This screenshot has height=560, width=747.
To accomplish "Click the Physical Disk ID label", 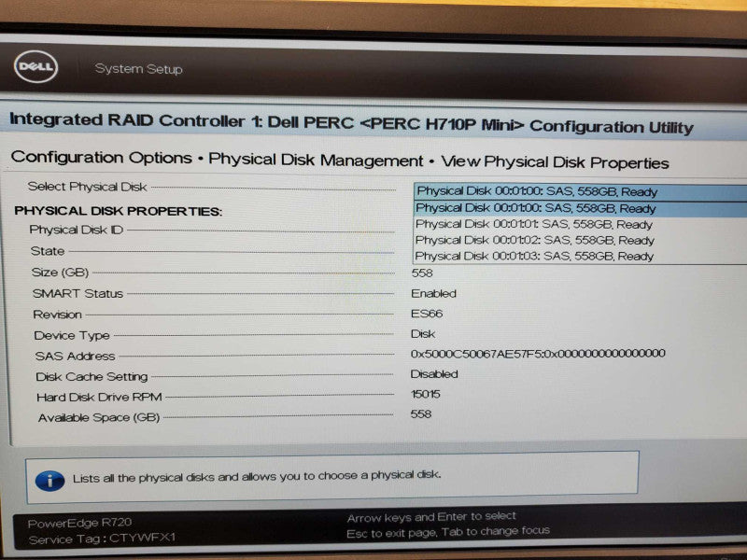I will point(77,230).
